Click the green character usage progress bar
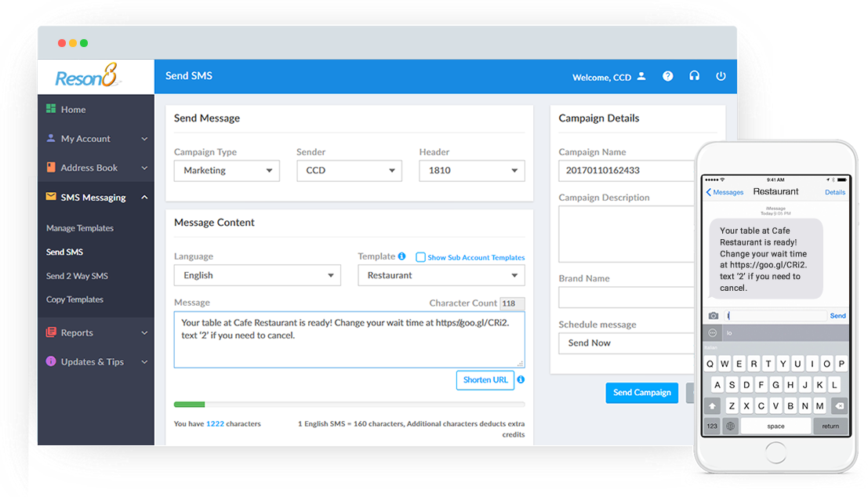Image resolution: width=868 pixels, height=497 pixels. point(189,404)
